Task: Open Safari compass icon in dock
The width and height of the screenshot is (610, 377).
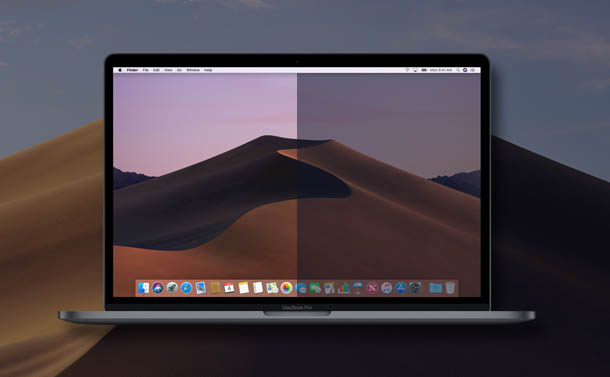Action: pos(186,288)
